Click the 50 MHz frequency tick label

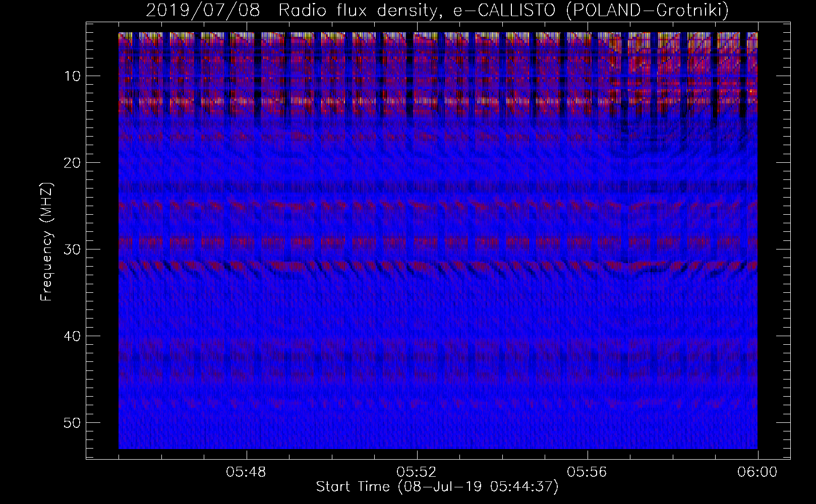[x=73, y=422]
